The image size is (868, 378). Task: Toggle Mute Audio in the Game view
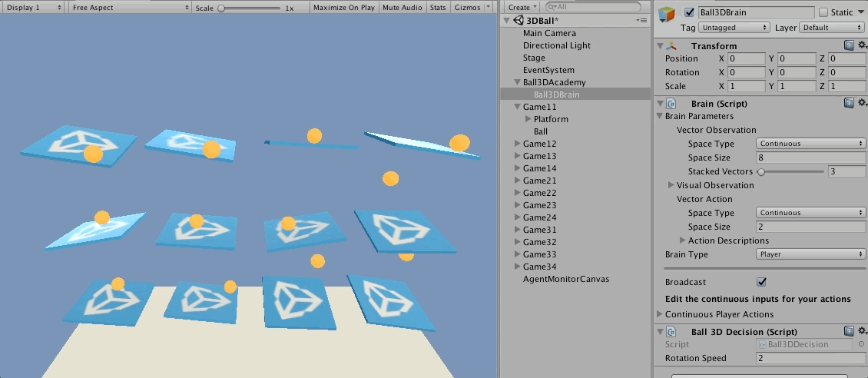(x=402, y=8)
